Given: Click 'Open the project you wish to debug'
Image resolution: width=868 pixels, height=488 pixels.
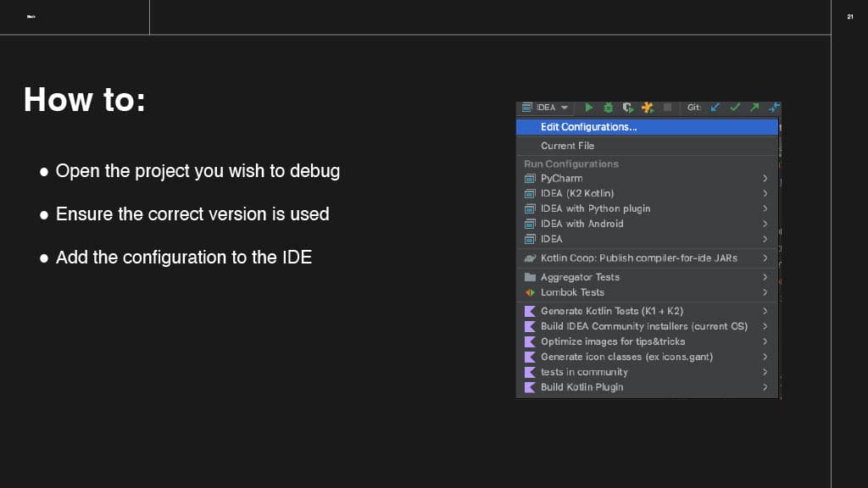Looking at the screenshot, I should click(x=198, y=171).
